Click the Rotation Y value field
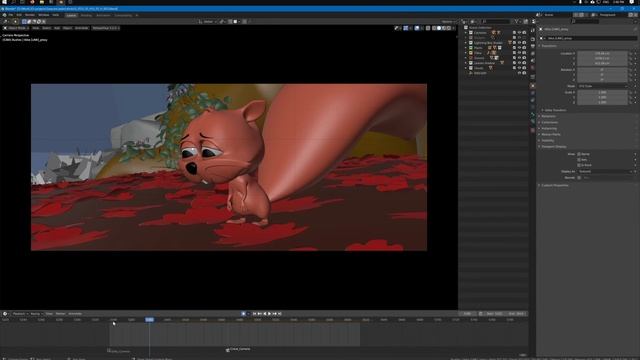The image size is (640, 360). 602,75
